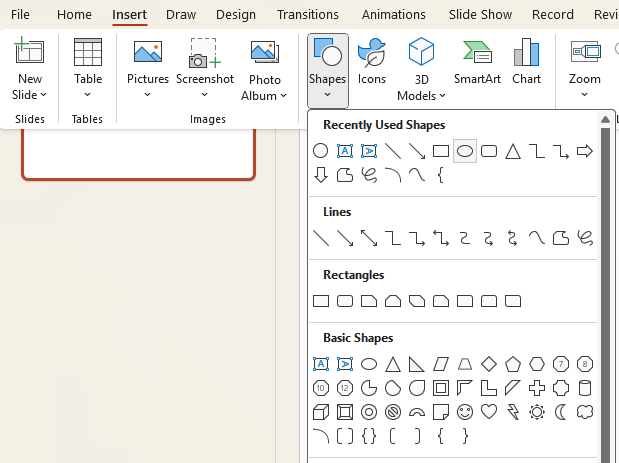The width and height of the screenshot is (619, 463).
Task: Open the Transitions tab
Action: coord(308,15)
